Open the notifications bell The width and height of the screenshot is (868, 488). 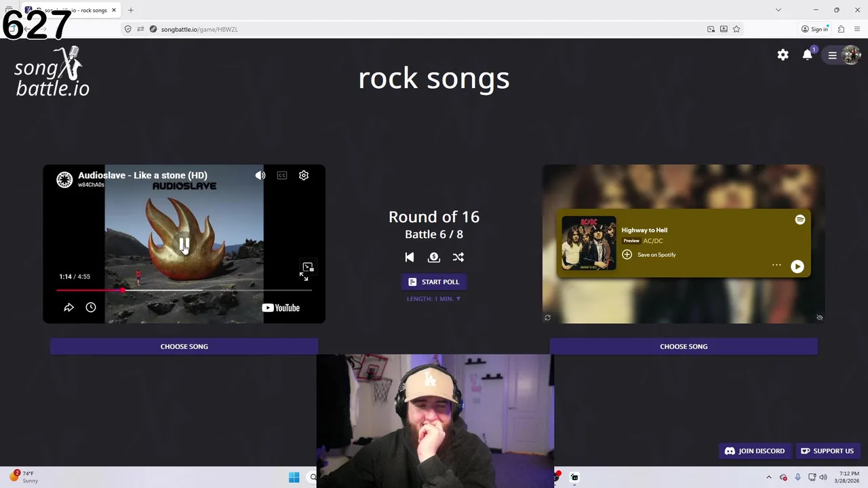click(807, 55)
